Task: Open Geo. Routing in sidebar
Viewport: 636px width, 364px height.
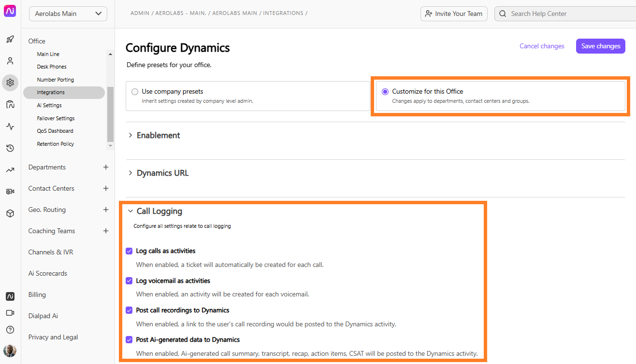Action: point(47,210)
